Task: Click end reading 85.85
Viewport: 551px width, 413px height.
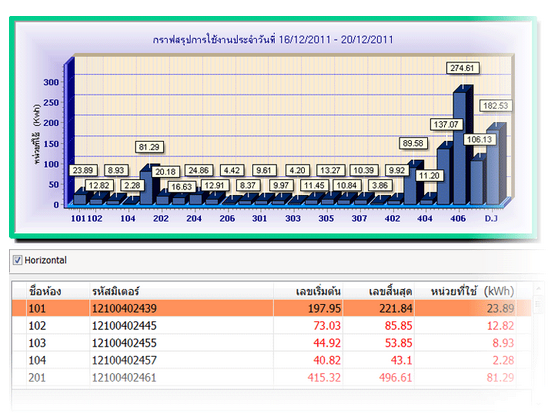Action: pyautogui.click(x=398, y=326)
